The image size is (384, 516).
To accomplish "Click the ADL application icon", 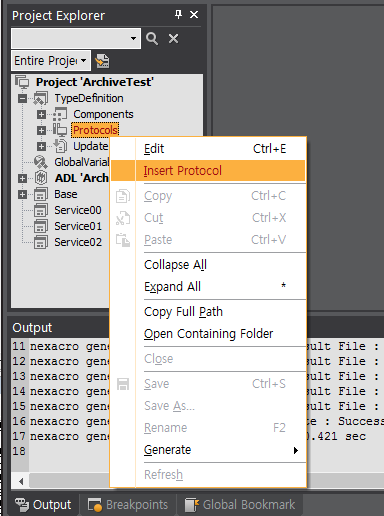I will [x=41, y=178].
